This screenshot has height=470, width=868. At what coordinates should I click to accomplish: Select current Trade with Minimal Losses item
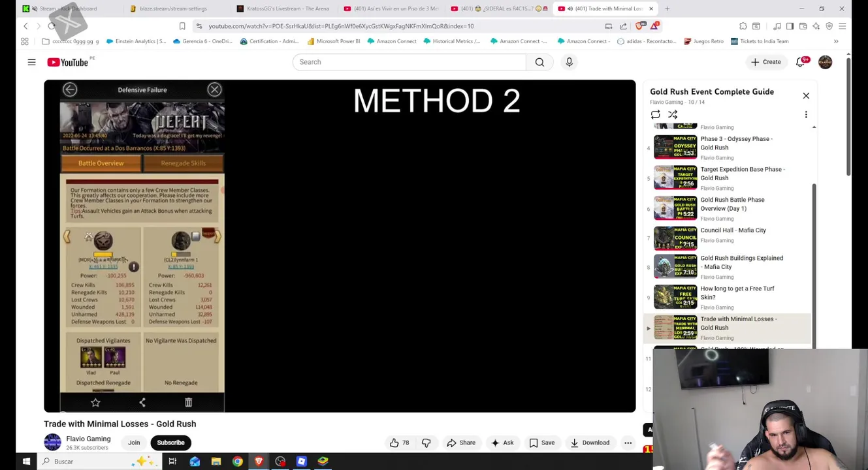[727, 328]
